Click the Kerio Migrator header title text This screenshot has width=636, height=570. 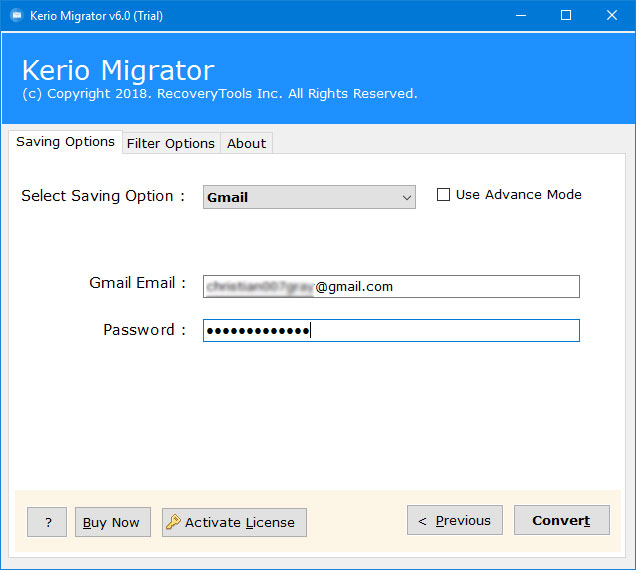118,70
